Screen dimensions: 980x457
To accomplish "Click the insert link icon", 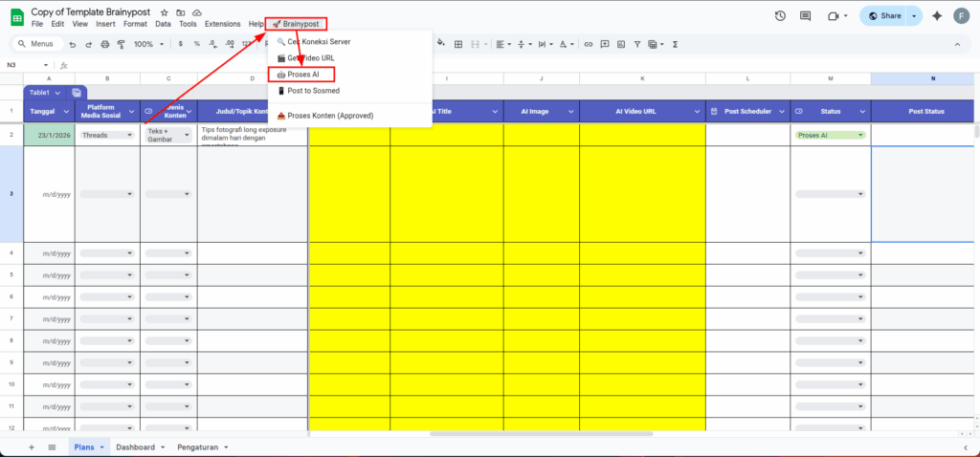I will point(589,44).
